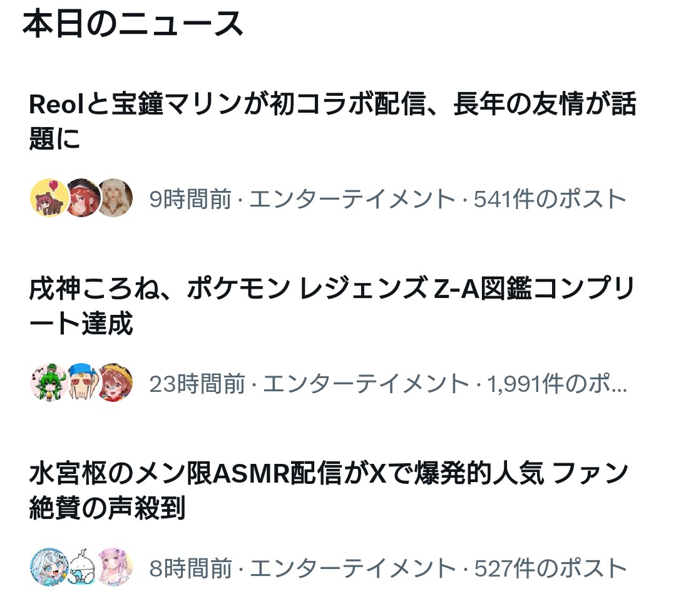Click the blue-cap face avatar in second story
The height and width of the screenshot is (616, 676).
tap(82, 382)
